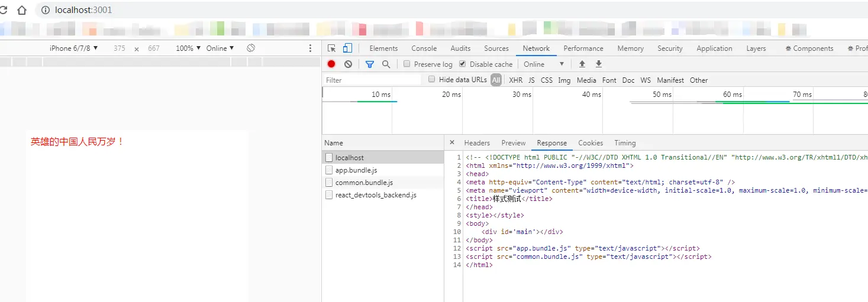The image size is (868, 302).
Task: Stop recording the network log
Action: point(331,64)
